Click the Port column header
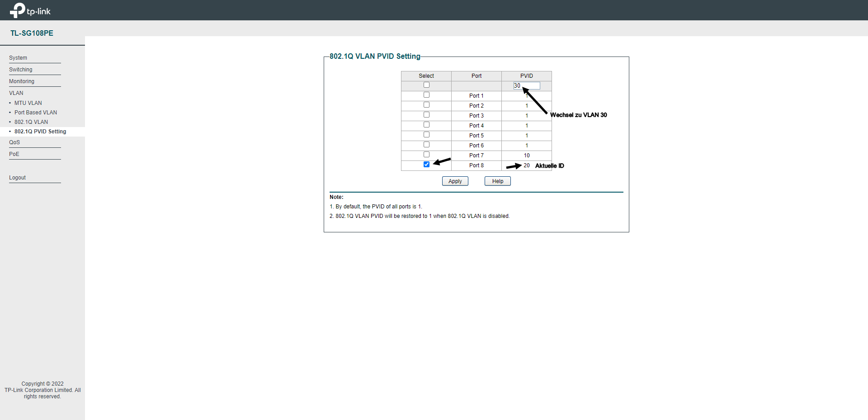This screenshot has width=868, height=420. click(x=476, y=76)
